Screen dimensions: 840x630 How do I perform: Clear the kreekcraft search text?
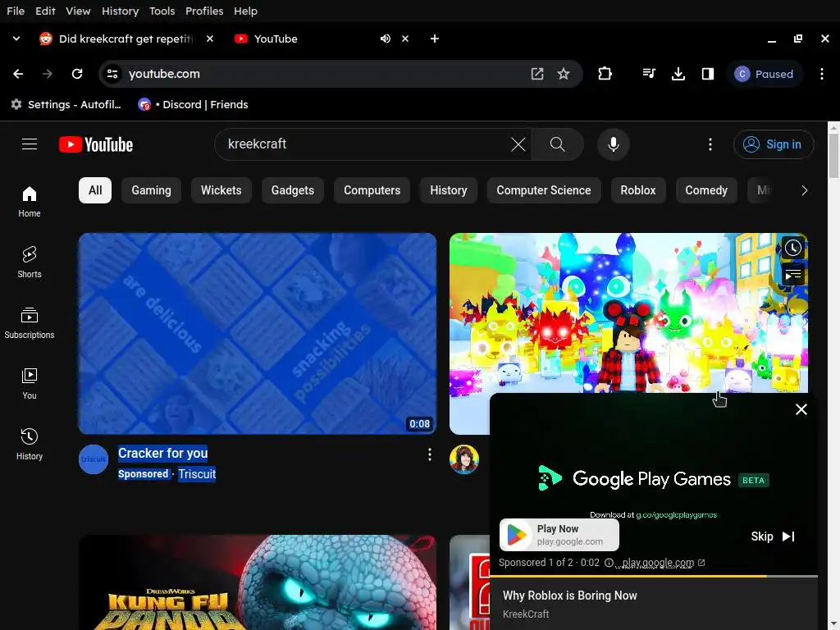[518, 144]
